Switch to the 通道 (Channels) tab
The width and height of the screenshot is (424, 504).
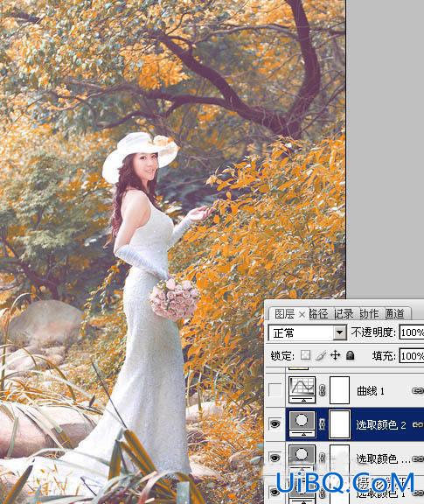coord(394,314)
